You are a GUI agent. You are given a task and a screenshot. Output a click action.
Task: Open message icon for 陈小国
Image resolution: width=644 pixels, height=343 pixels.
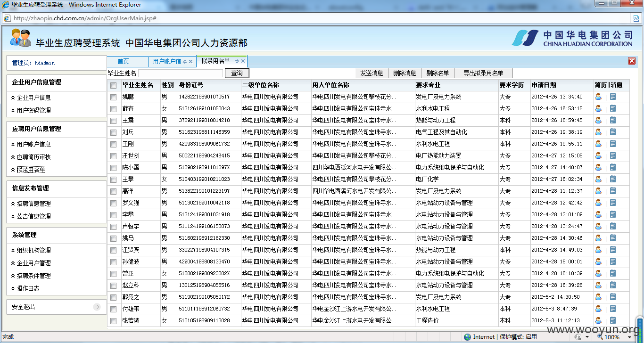(x=613, y=167)
